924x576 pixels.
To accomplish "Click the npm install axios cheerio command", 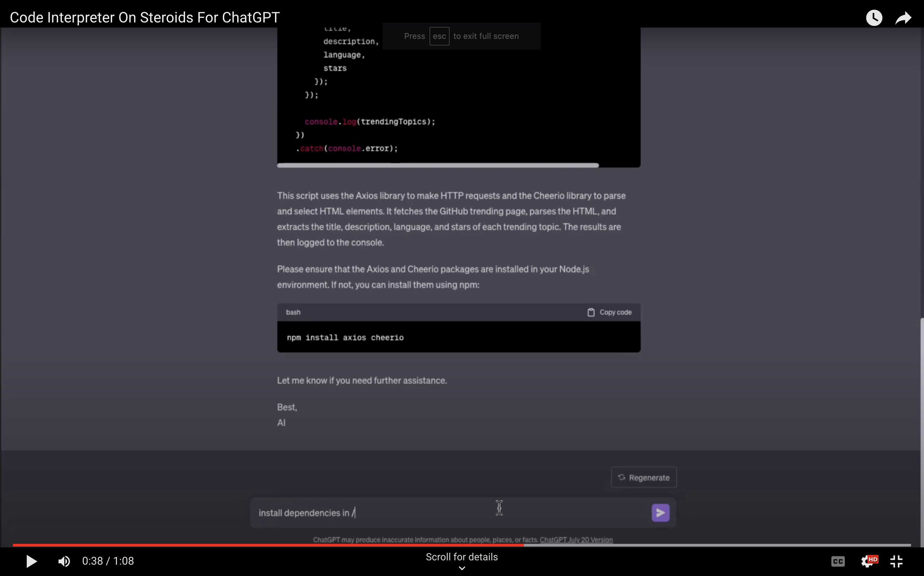I will pos(345,337).
